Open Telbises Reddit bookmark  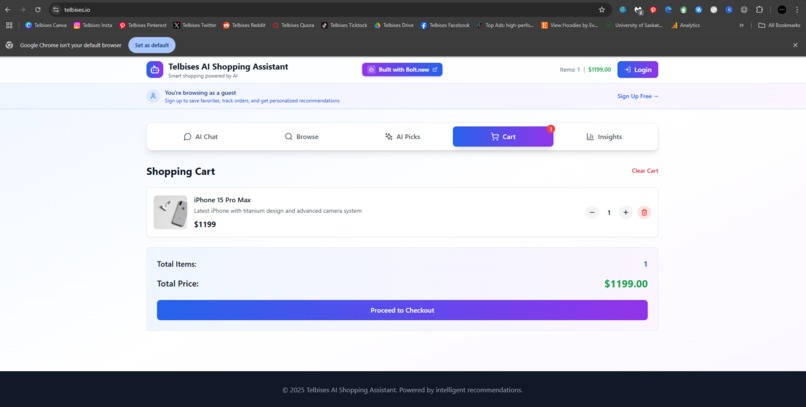pyautogui.click(x=244, y=25)
